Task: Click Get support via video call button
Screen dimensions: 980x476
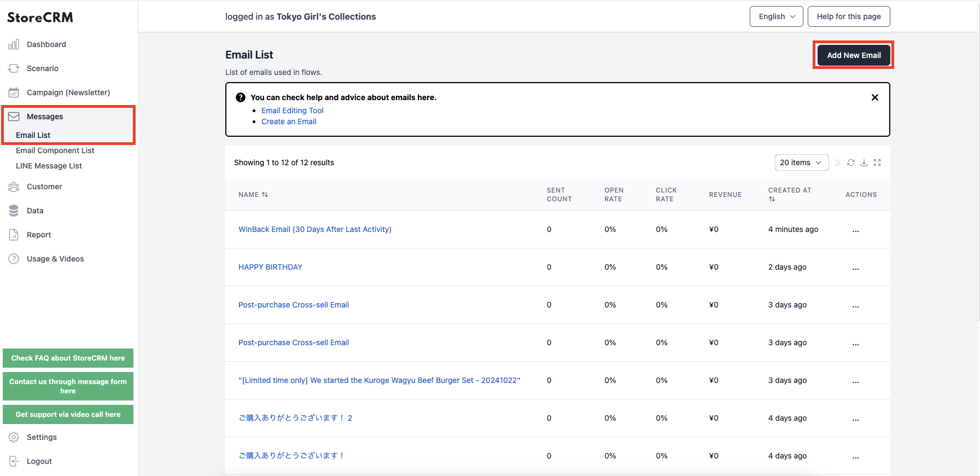Action: [x=68, y=415]
